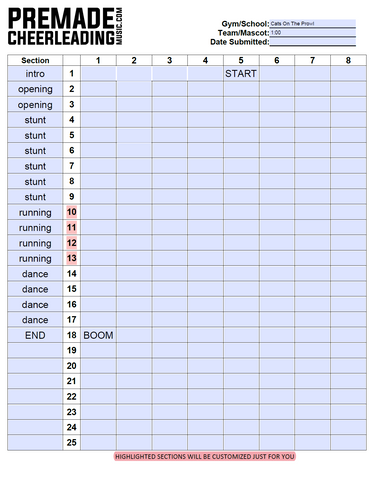Click the dance label in row 14
Viewport: 374px width, 480px height.
35,274
